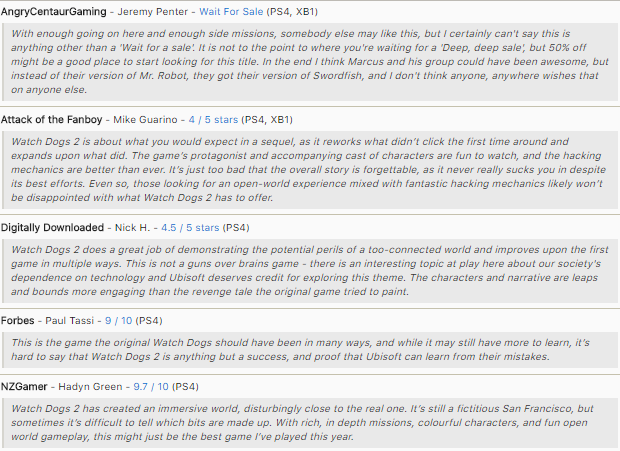Open the '9 / 10' Forbes score link
Screen dimensions: 620x451
116,320
